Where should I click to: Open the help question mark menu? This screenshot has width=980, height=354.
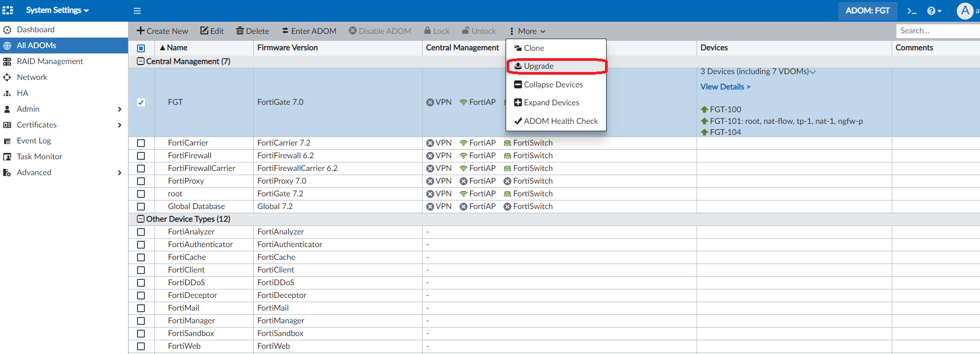click(x=934, y=11)
